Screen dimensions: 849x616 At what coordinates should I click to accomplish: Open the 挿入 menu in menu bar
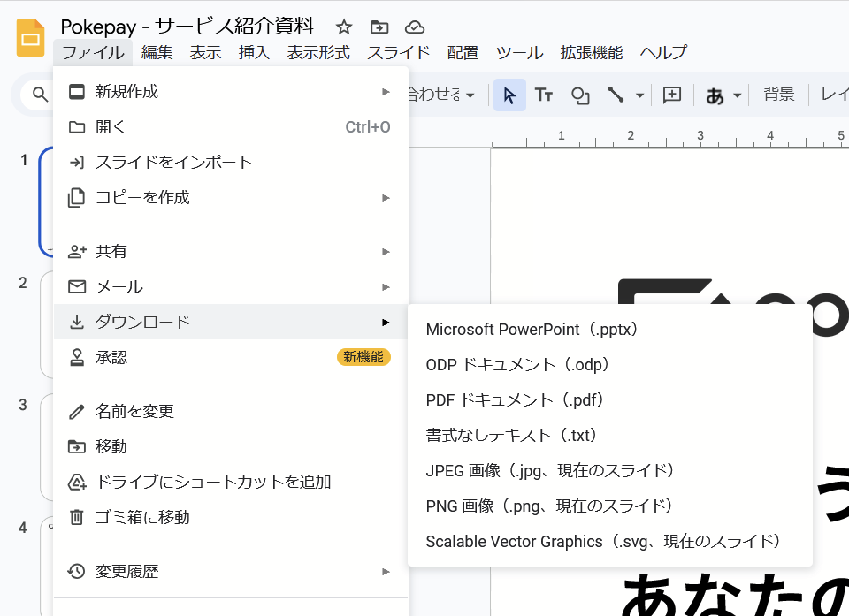(254, 52)
